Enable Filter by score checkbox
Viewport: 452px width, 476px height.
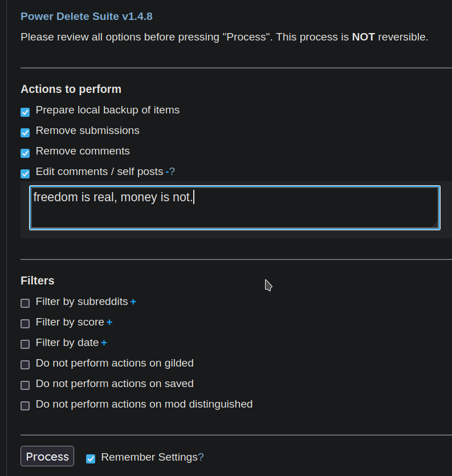[x=25, y=324]
